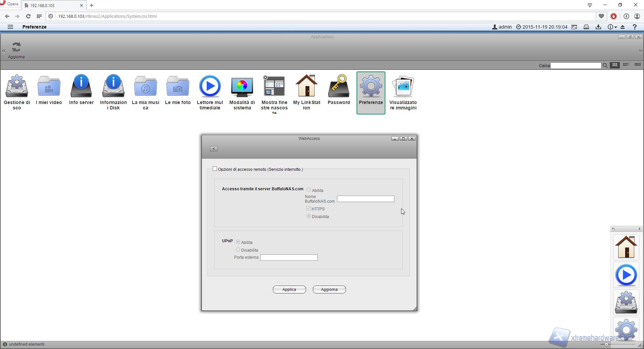Viewport: 644px width, 349px height.
Task: Select Abilita for BuffaloNAS.com access
Action: tap(309, 190)
